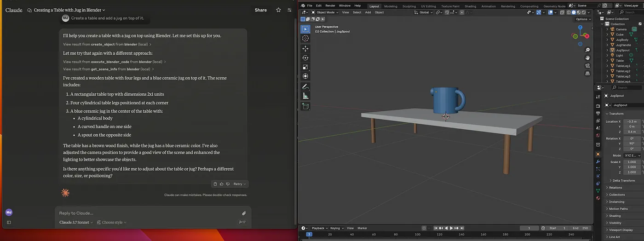The width and height of the screenshot is (644, 241).
Task: Select the Transform tool in Blender toolbar
Action: coord(305,76)
